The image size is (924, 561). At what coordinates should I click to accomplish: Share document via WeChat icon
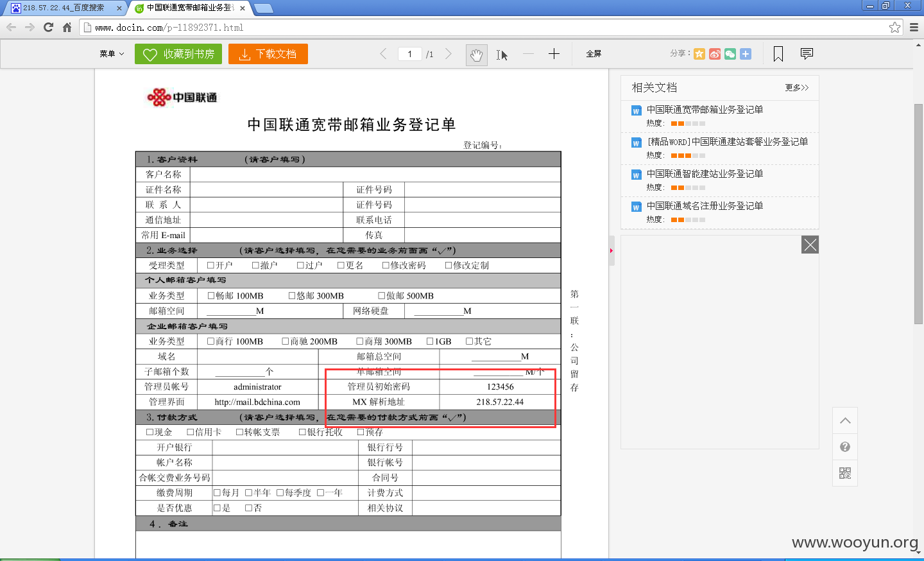730,54
